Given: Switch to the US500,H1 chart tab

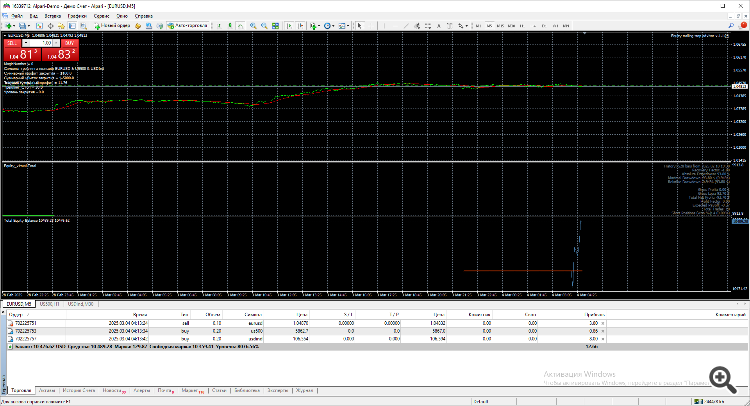Looking at the screenshot, I should pyautogui.click(x=48, y=302).
